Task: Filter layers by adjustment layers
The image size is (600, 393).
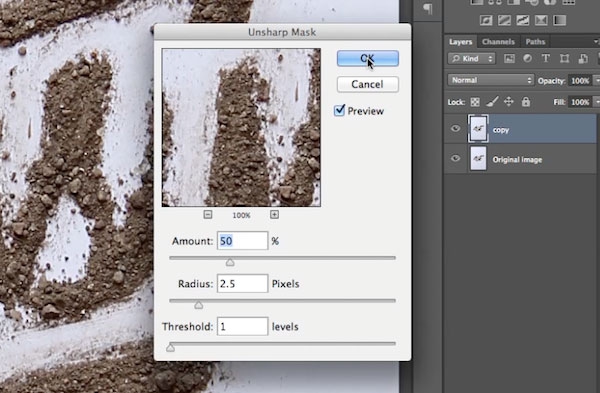Action: tap(527, 59)
